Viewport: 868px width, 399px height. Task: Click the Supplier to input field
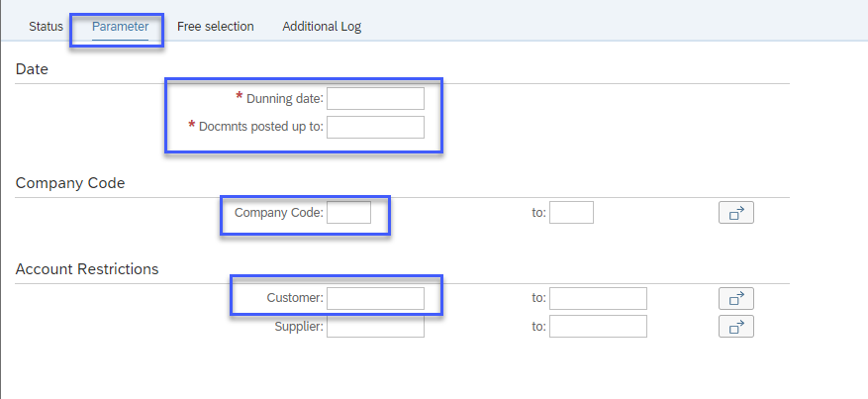pos(598,327)
